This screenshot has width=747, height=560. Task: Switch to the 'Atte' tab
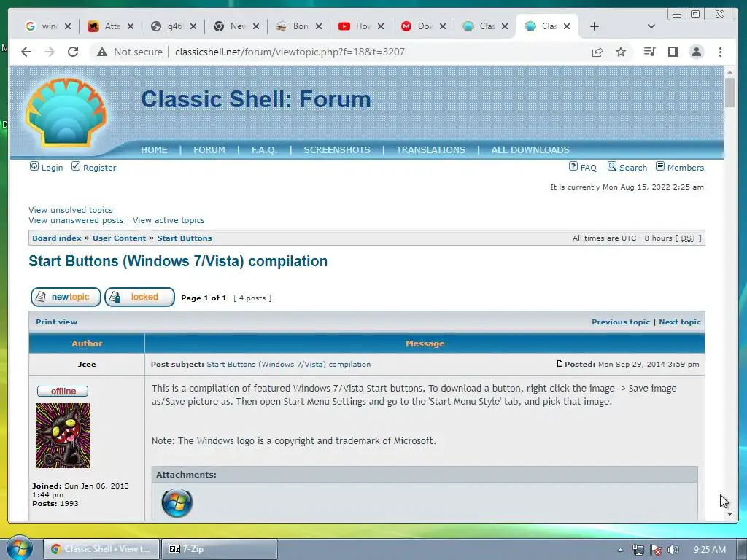109,26
